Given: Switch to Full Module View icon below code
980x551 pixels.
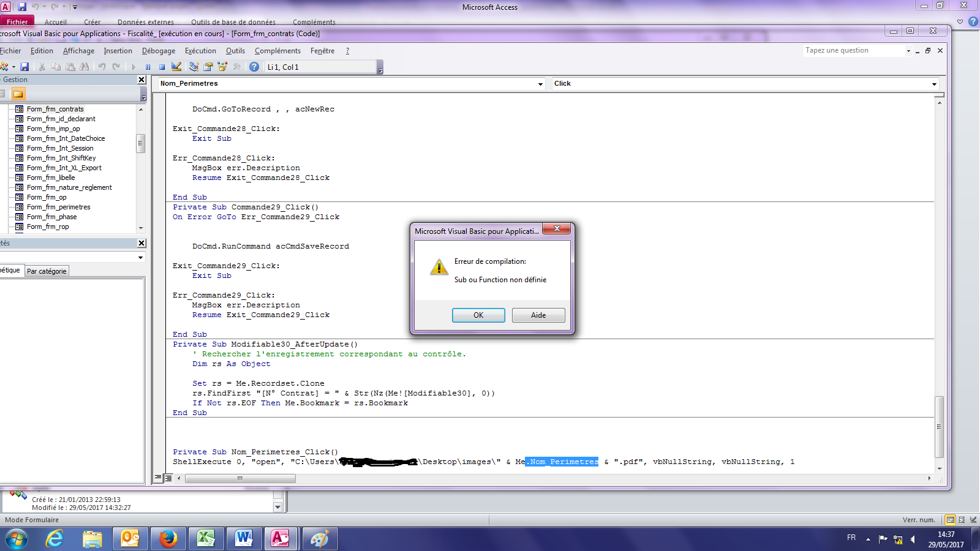Looking at the screenshot, I should pos(168,478).
